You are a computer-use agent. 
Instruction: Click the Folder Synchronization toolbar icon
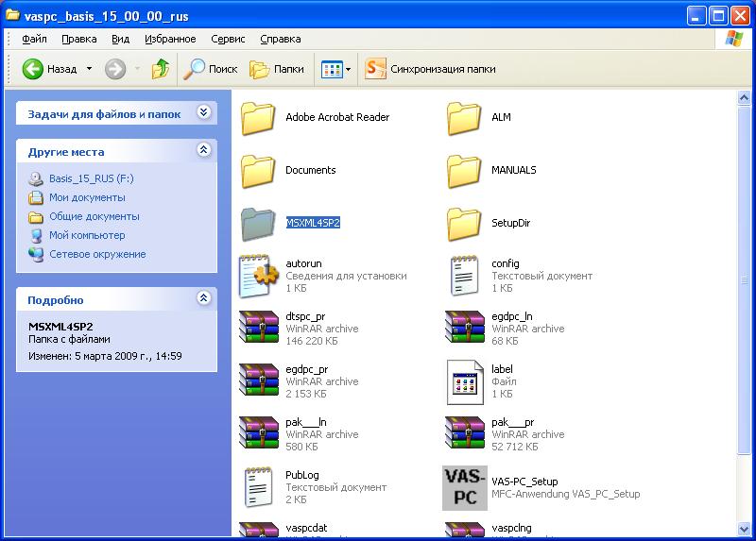point(376,69)
